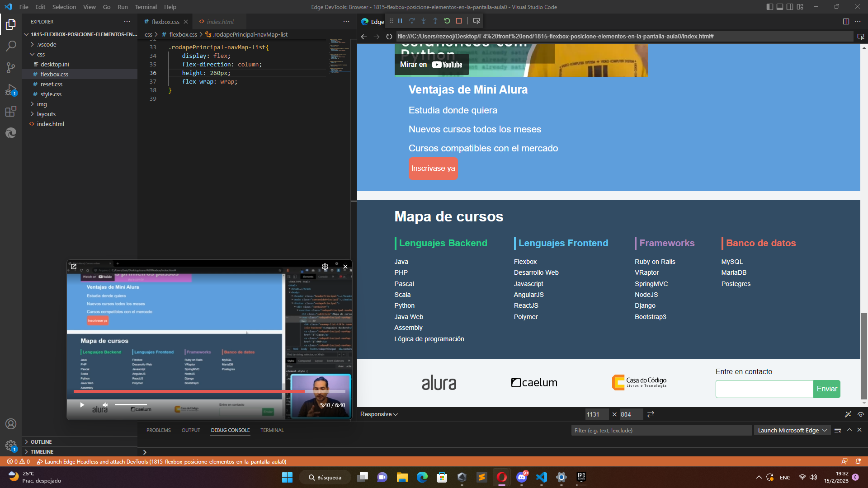Open the Extensions view
The height and width of the screenshot is (488, 868).
11,111
